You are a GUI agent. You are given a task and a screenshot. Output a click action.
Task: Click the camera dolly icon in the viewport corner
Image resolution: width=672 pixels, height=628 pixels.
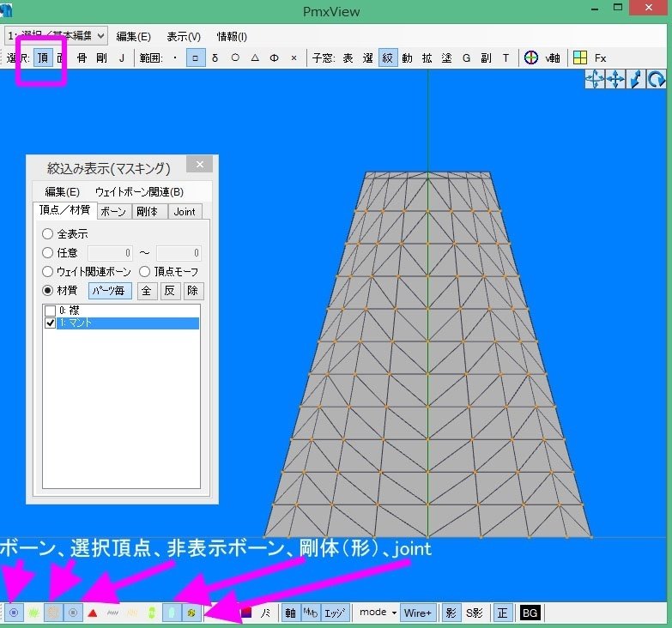point(636,79)
